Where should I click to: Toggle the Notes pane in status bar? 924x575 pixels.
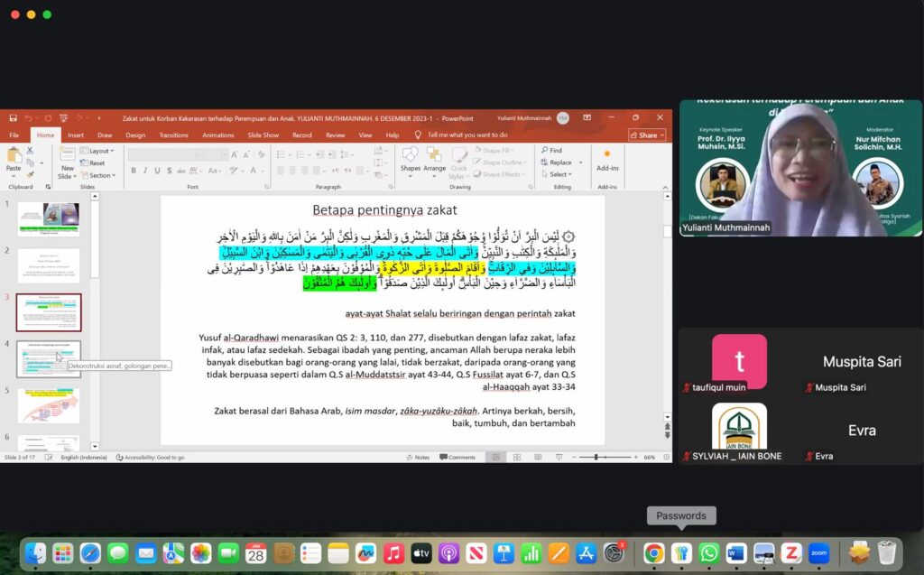pos(418,457)
